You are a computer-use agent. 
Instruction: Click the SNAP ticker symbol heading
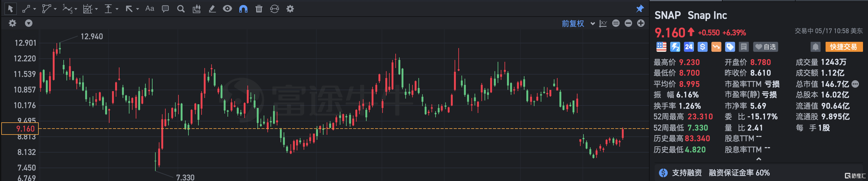(x=667, y=15)
